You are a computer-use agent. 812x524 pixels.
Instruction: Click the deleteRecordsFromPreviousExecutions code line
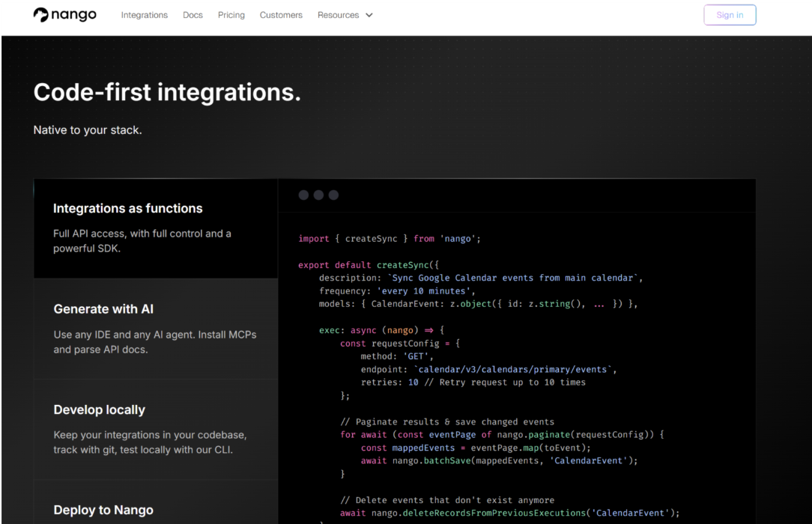point(509,513)
